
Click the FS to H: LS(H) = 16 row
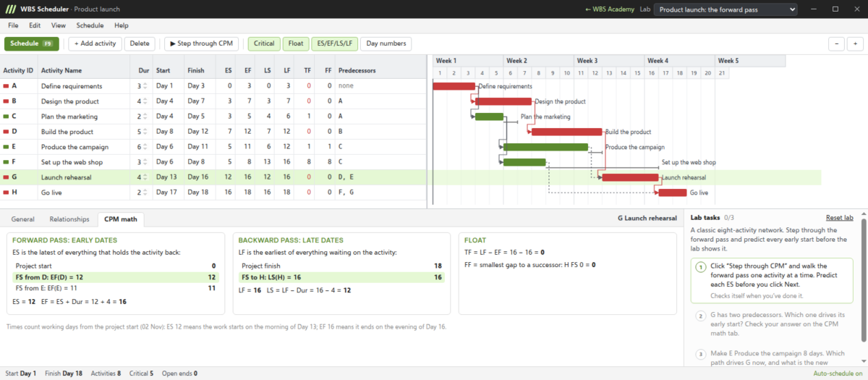(341, 276)
